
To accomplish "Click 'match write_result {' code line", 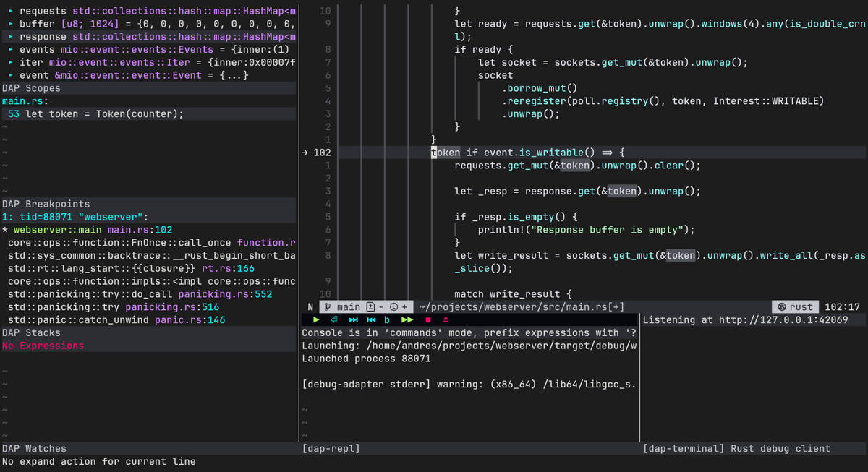I will [x=514, y=294].
